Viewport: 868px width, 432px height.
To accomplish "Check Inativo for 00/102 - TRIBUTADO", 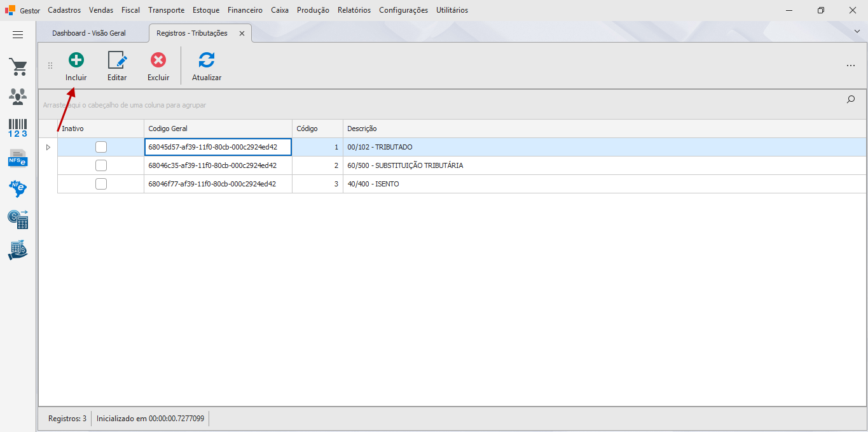I will 101,147.
